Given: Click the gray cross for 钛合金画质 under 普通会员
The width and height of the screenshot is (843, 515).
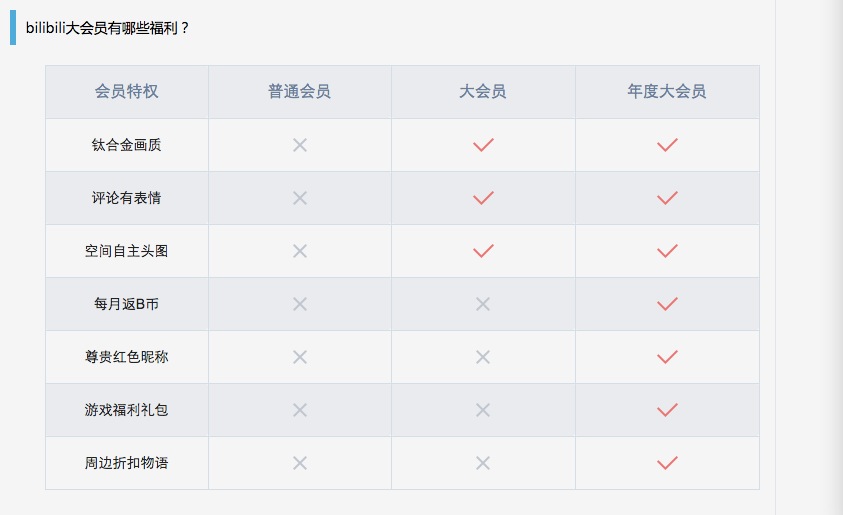Looking at the screenshot, I should tap(299, 145).
